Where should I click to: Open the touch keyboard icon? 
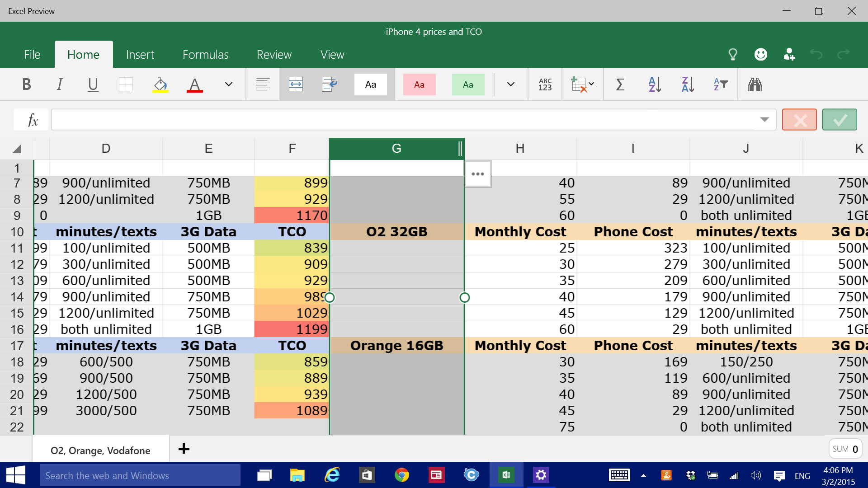619,475
